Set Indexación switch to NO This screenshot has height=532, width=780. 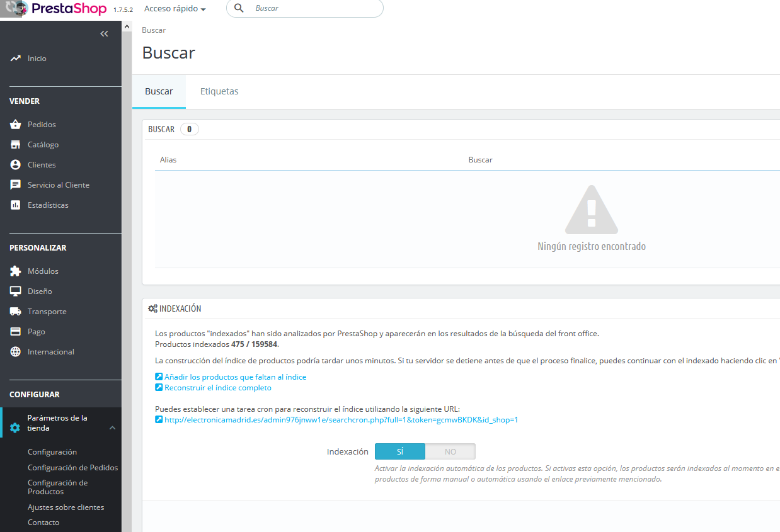point(450,452)
